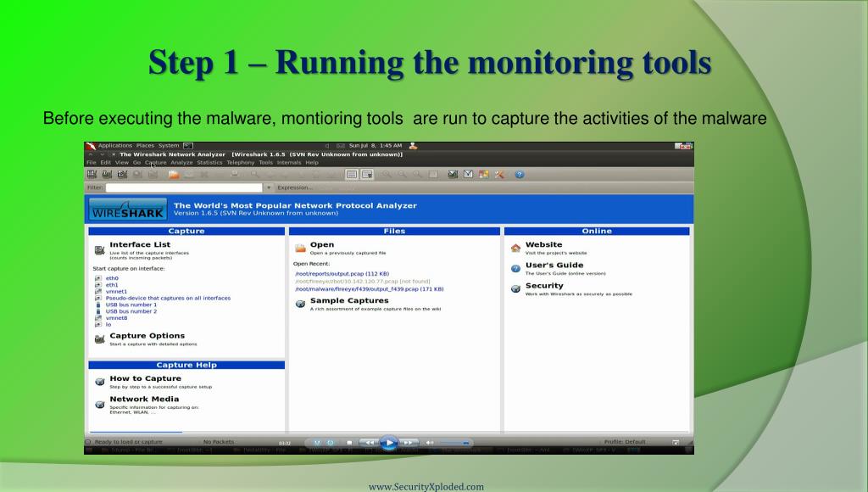This screenshot has width=868, height=492.
Task: Click the zoom in toolbar icon
Action: 387,174
